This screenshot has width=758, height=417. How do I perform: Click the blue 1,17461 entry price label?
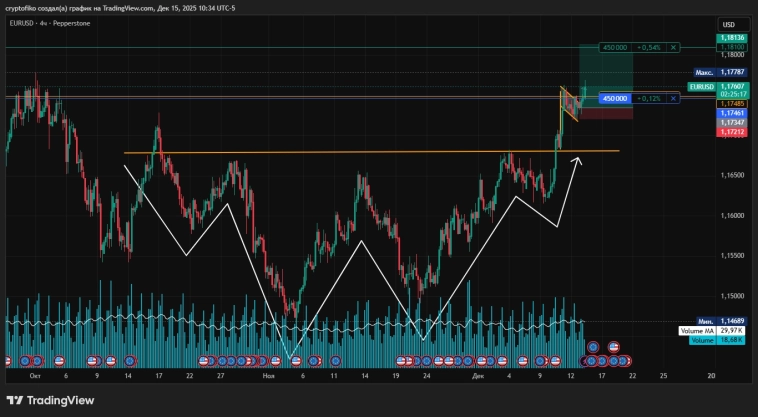[x=732, y=113]
